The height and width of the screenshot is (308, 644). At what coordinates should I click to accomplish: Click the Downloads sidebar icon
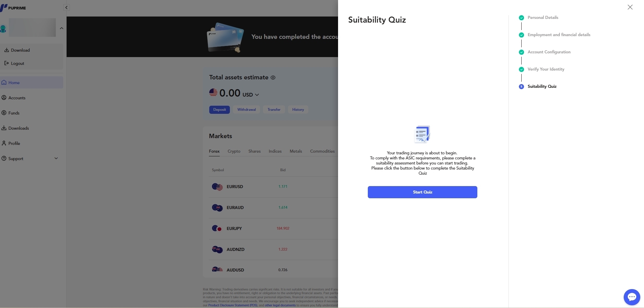tap(4, 128)
